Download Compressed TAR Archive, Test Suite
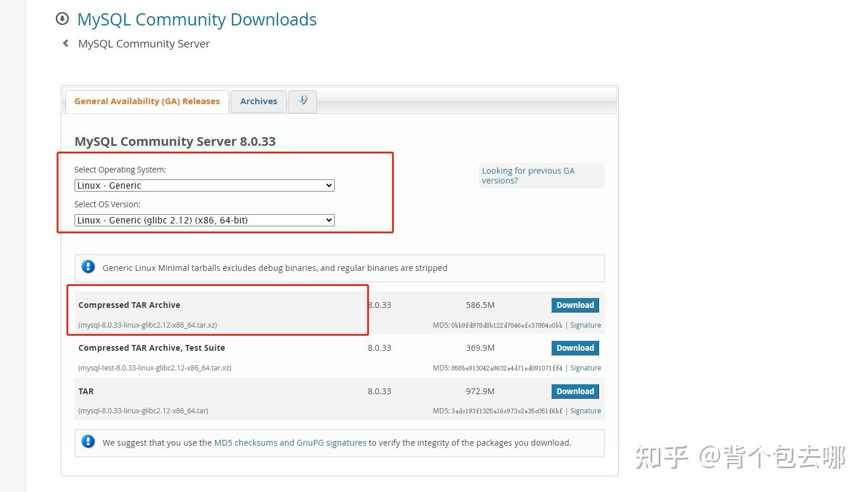Viewport: 868px width, 492px height. (x=575, y=348)
